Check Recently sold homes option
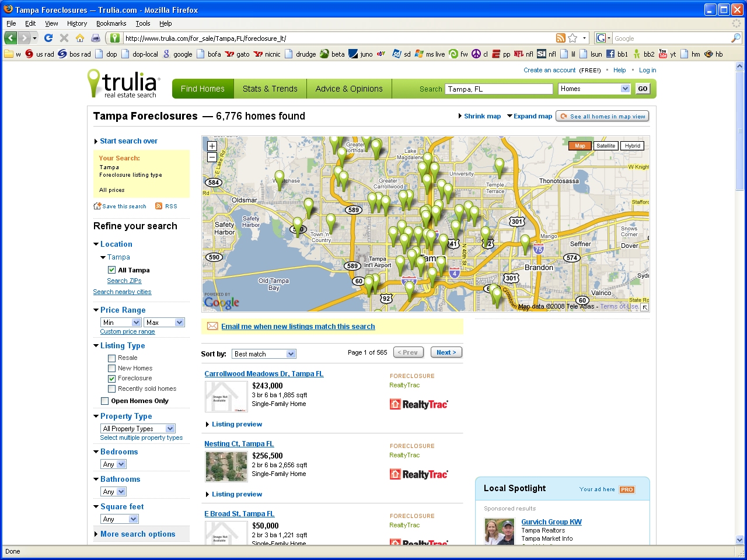This screenshot has height=560, width=747. click(111, 389)
